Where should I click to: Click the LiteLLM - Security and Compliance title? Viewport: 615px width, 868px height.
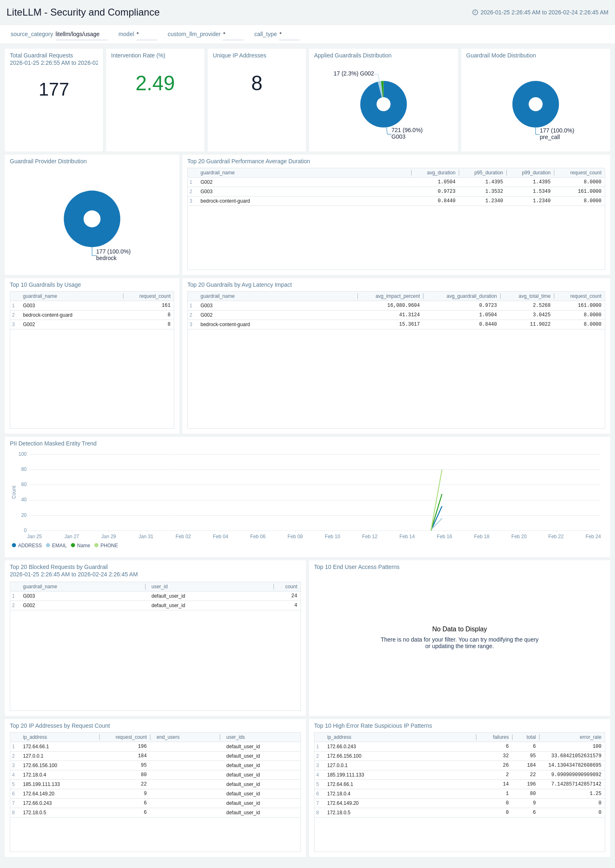coord(83,12)
